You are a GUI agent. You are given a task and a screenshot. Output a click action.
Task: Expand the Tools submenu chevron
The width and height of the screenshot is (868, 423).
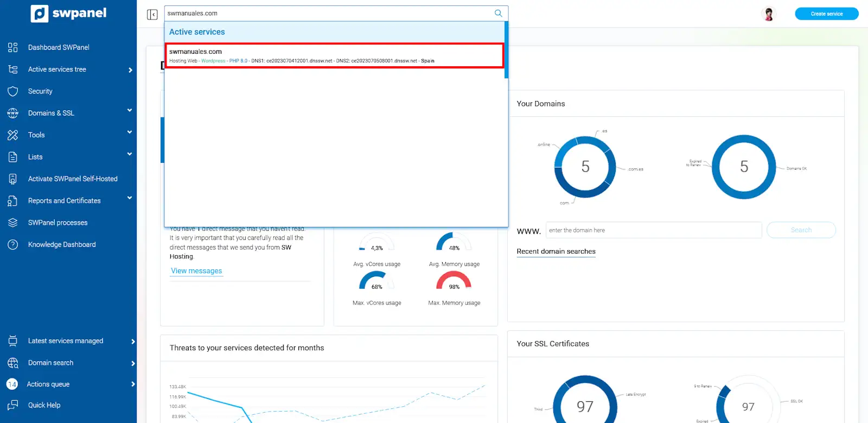tap(130, 132)
